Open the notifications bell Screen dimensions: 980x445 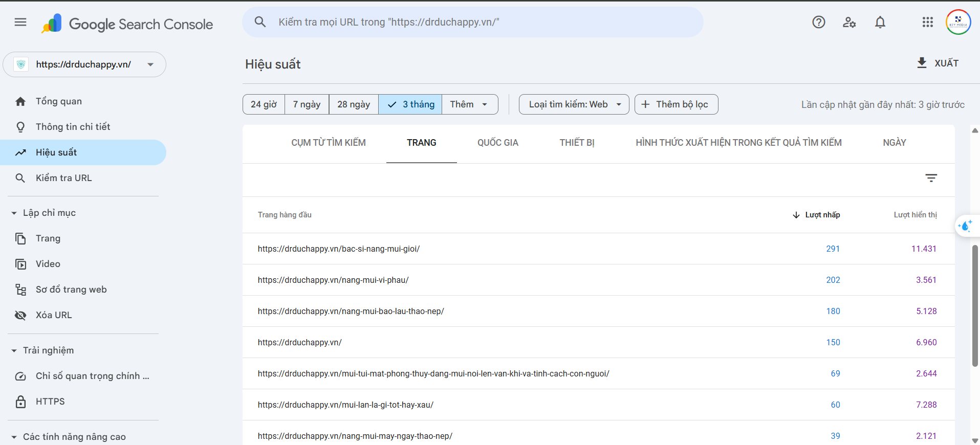880,22
